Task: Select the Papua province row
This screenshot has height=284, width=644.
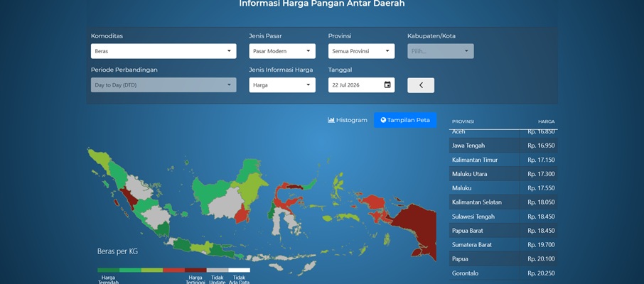Action: 503,259
